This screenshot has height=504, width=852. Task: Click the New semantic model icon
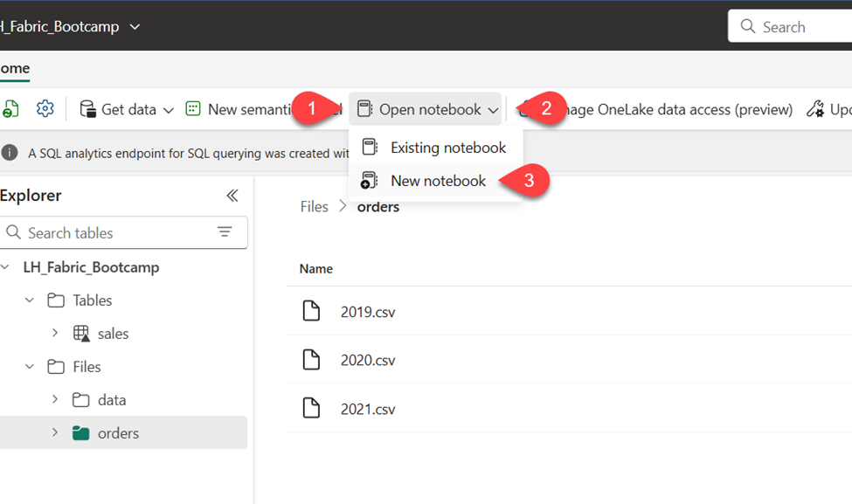pos(193,108)
